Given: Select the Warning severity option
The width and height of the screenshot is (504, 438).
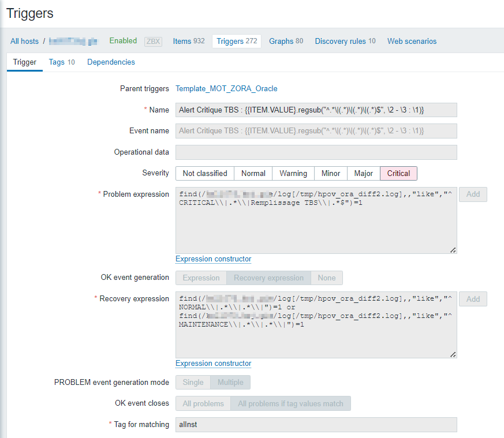Looking at the screenshot, I should coord(293,173).
